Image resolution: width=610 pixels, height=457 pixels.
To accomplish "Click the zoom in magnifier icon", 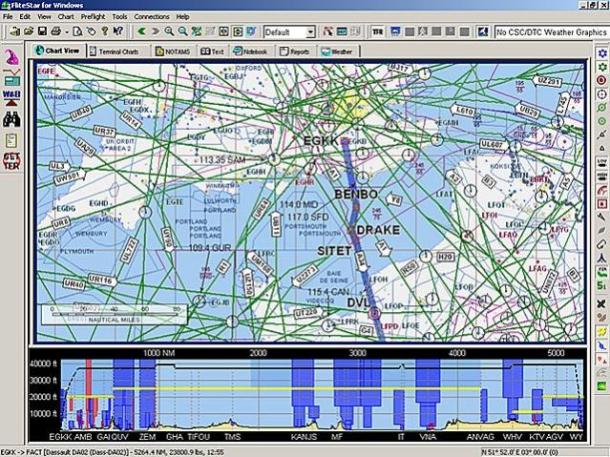I will [169, 32].
